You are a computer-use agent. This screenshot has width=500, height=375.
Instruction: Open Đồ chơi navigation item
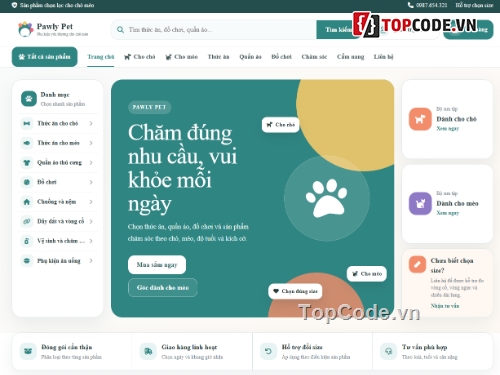(x=281, y=57)
